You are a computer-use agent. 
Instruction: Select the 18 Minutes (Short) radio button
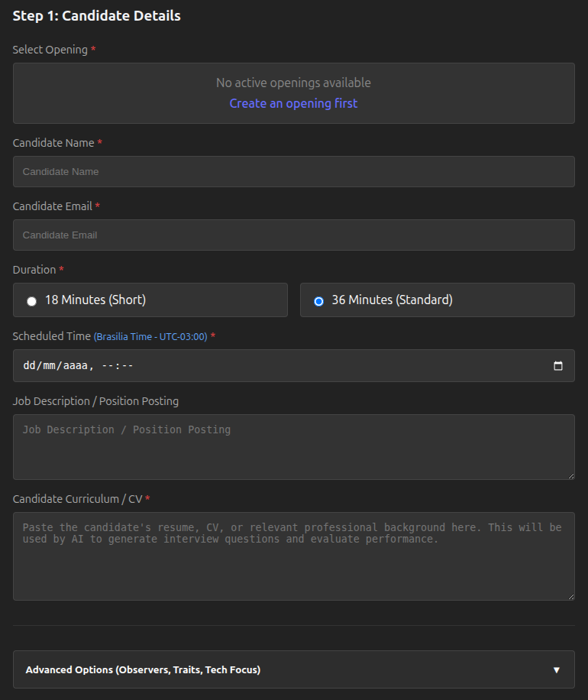click(x=32, y=301)
